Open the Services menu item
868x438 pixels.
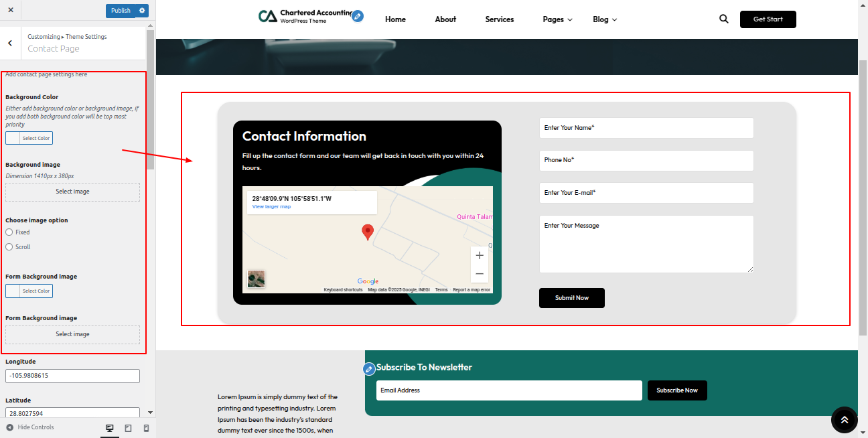pyautogui.click(x=500, y=19)
